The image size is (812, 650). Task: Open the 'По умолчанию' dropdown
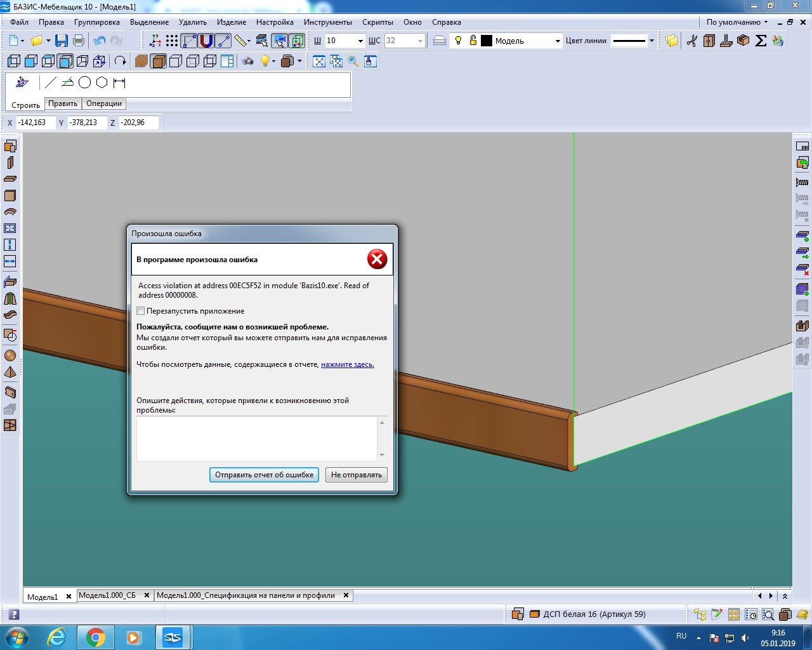[x=737, y=22]
